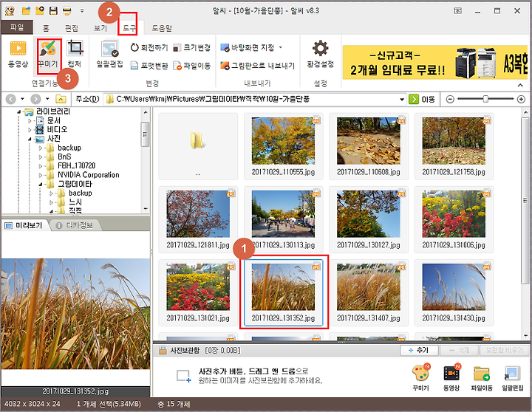Switch to the 미리보기 preview tab
Image resolution: width=532 pixels, height=412 pixels.
click(24, 225)
